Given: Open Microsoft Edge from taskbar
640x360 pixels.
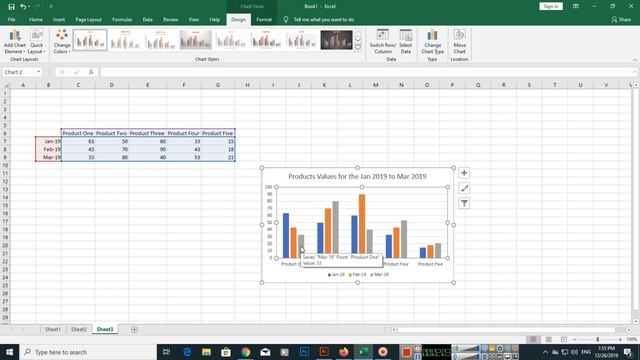Looking at the screenshot, I should (187, 352).
